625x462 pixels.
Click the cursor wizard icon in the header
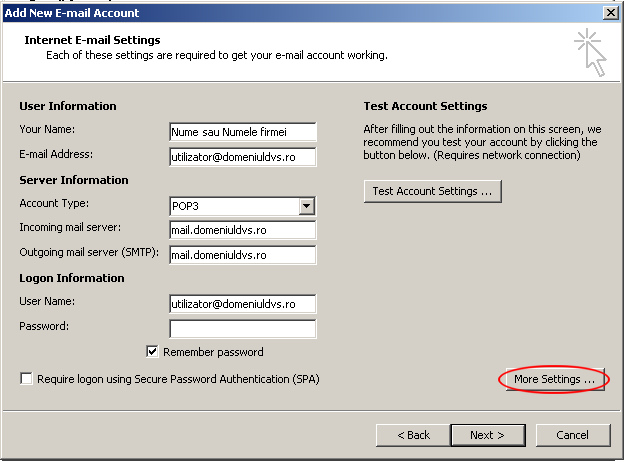[x=591, y=52]
